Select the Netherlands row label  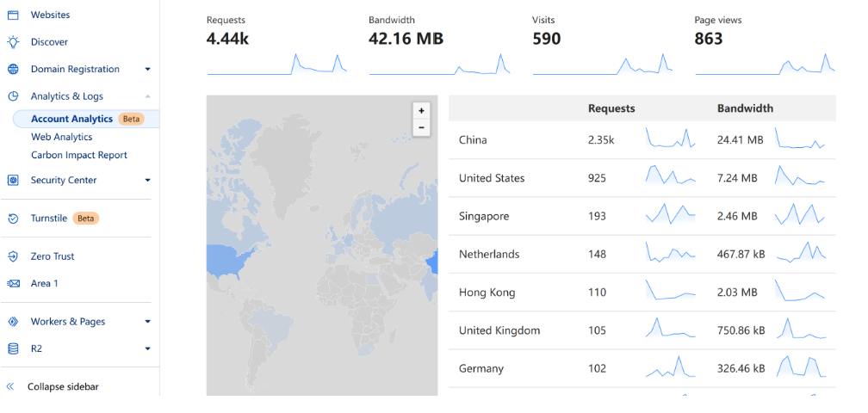(489, 255)
